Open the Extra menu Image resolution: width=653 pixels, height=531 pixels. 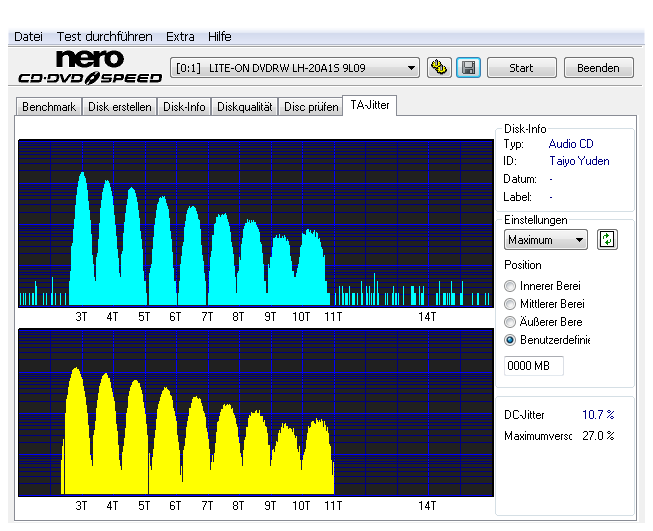(180, 37)
